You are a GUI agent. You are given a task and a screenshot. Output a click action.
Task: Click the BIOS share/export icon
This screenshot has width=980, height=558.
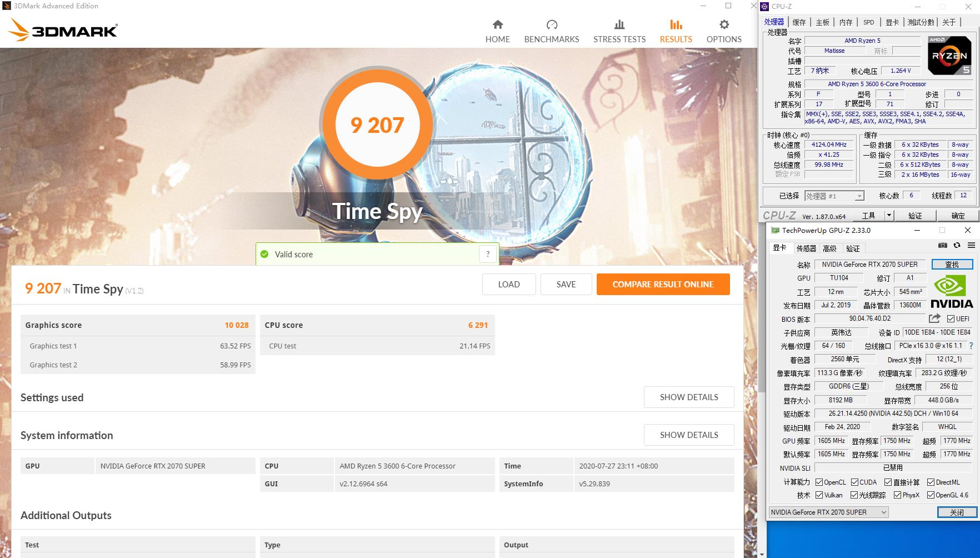coord(934,318)
